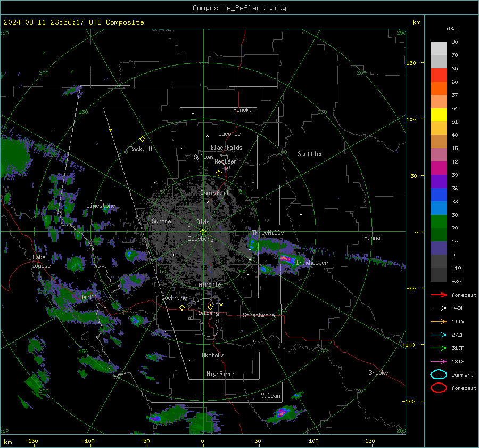This screenshot has height=448, width=479.
Task: Click the indigo swatch between 10 and 0
Action: click(x=439, y=248)
